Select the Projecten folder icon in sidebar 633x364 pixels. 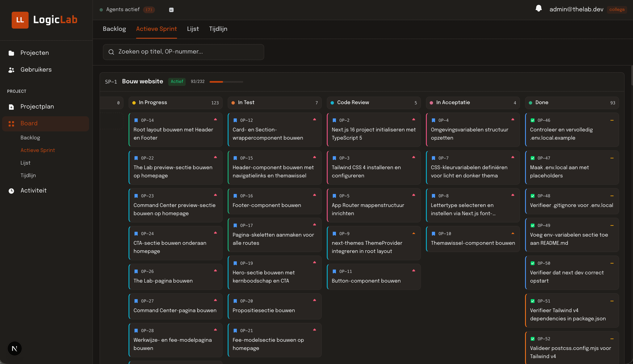[x=11, y=53]
